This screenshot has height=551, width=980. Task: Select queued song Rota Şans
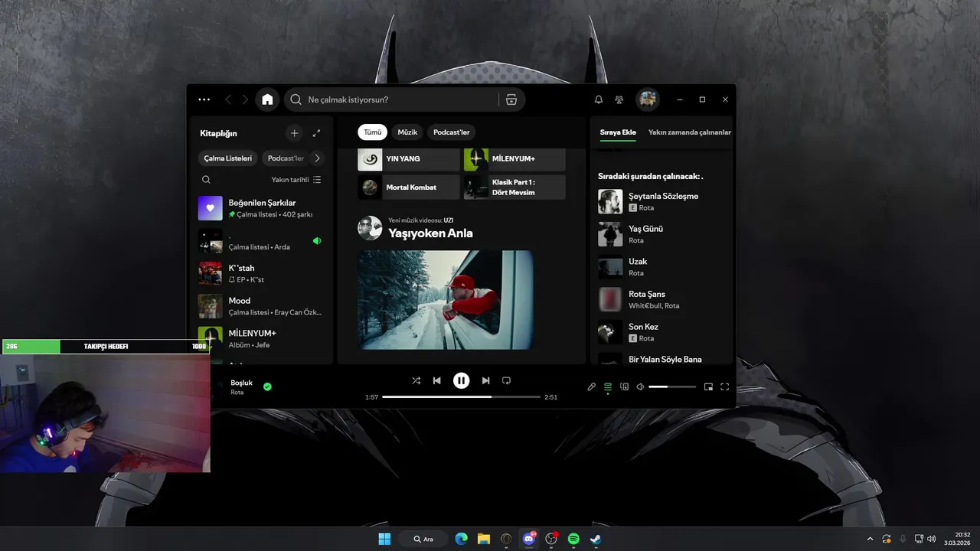click(663, 300)
